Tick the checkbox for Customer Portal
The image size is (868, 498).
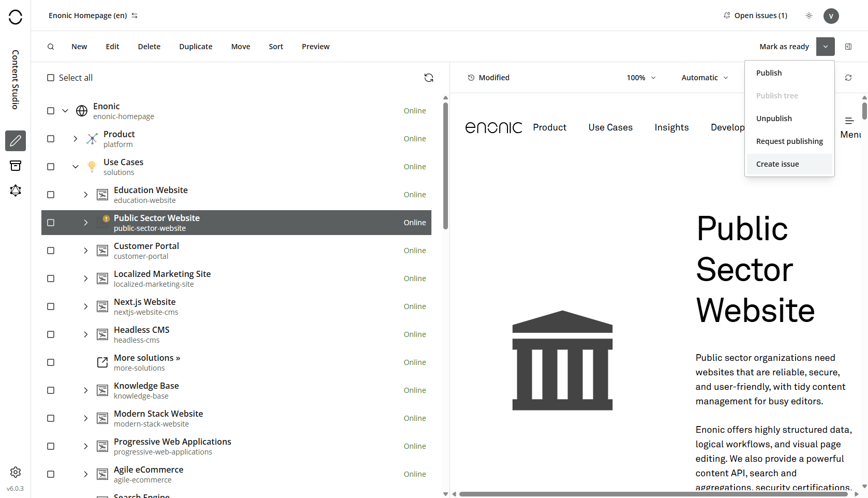[x=51, y=251]
